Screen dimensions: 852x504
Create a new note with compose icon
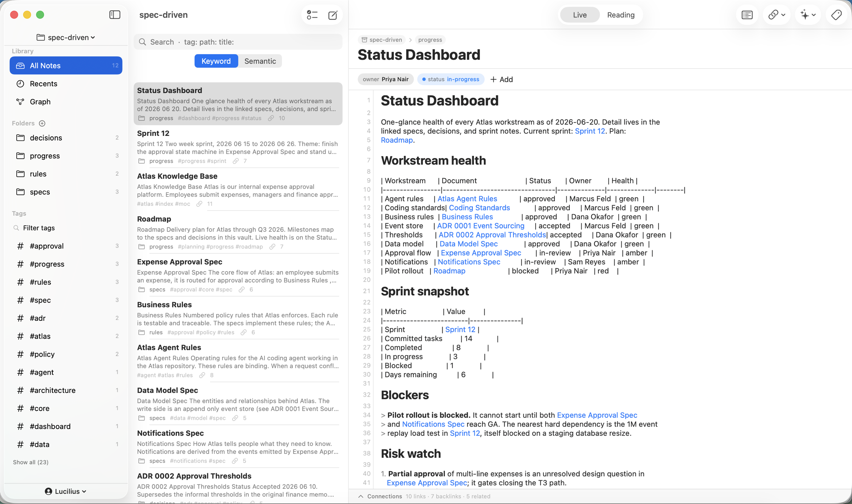pos(333,15)
